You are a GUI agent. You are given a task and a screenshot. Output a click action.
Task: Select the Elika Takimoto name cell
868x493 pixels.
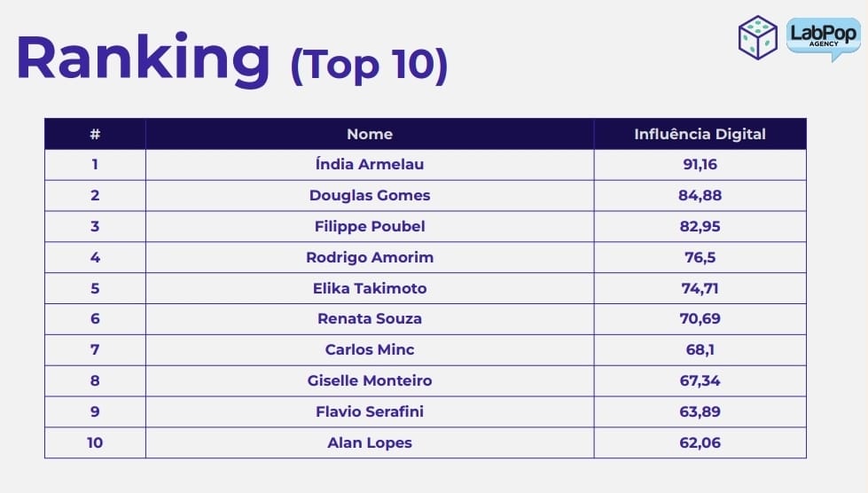click(370, 288)
